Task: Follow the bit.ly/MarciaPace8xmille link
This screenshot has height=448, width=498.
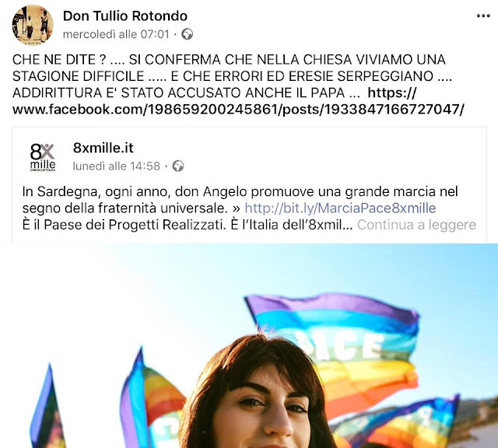Action: pyautogui.click(x=340, y=208)
